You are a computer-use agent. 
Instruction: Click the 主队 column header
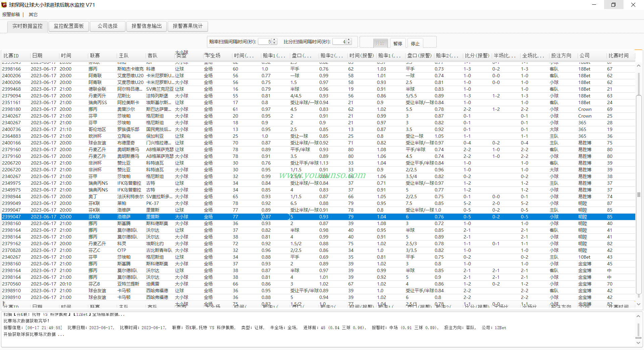point(131,56)
